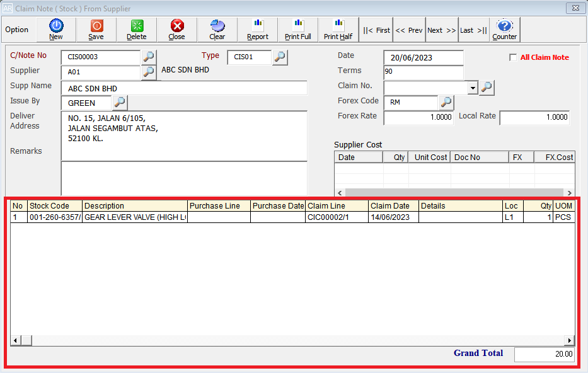Click the Remarks text box
Viewport: 588px width, 373px height.
184,178
